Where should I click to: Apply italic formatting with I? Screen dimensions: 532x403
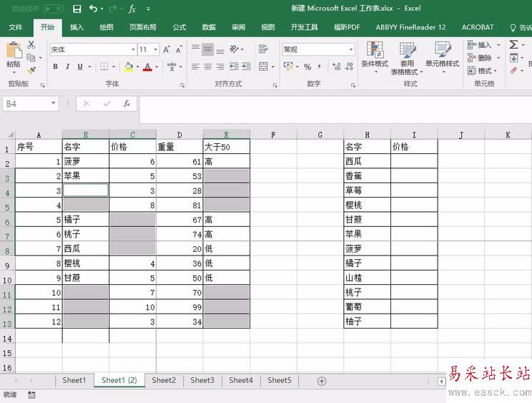tap(67, 67)
